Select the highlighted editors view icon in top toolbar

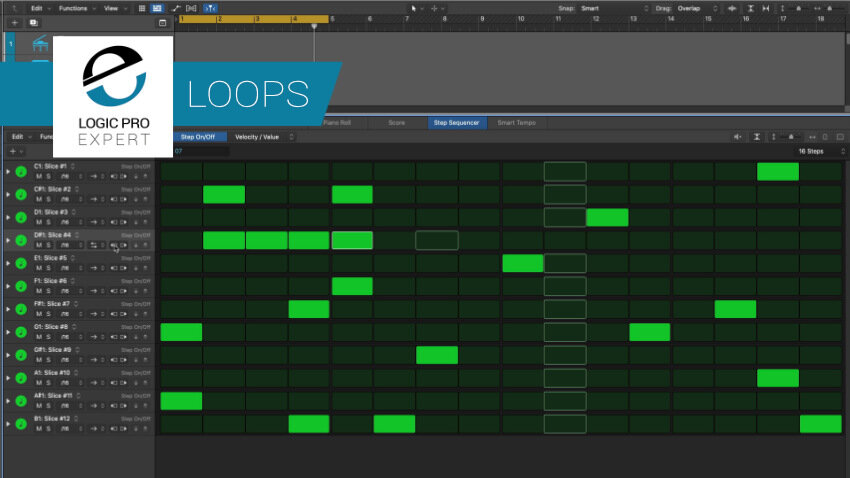[157, 8]
